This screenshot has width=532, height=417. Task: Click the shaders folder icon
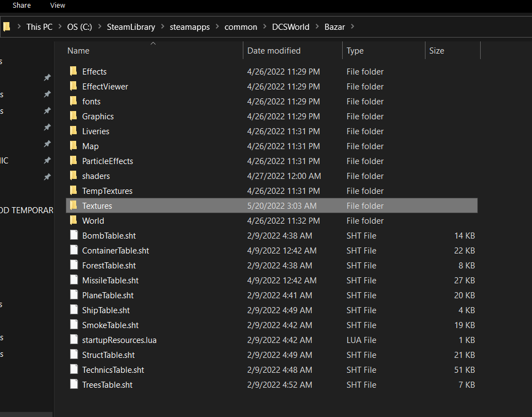(73, 176)
